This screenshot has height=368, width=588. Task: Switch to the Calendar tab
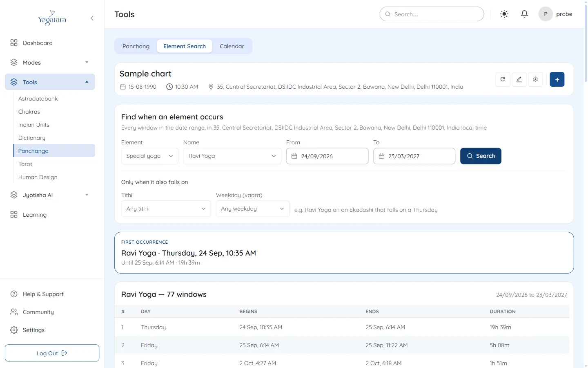pyautogui.click(x=232, y=46)
